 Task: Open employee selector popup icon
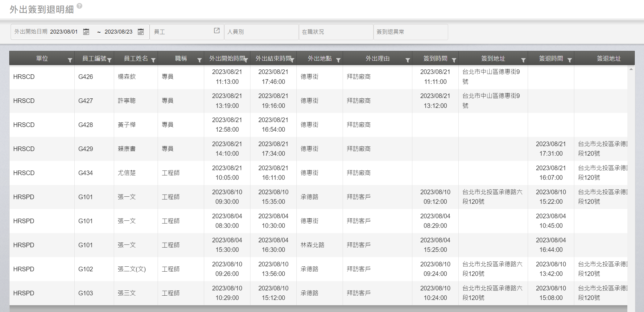pyautogui.click(x=217, y=31)
